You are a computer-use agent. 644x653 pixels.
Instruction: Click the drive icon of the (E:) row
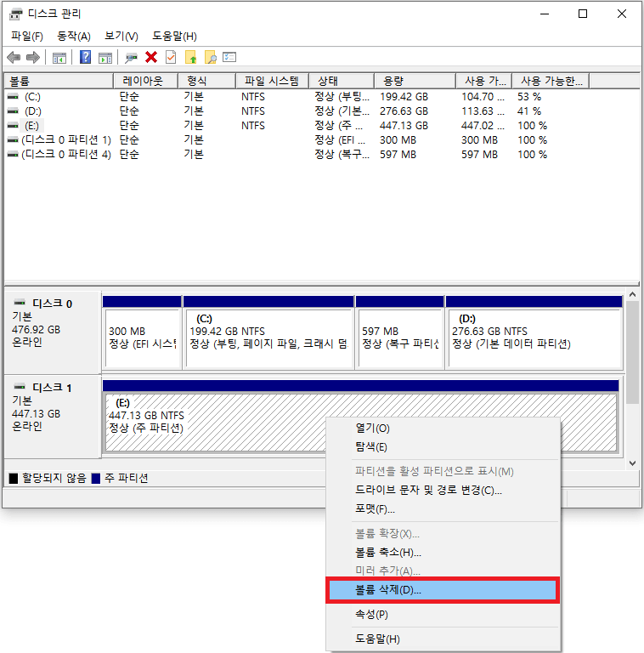tap(13, 125)
